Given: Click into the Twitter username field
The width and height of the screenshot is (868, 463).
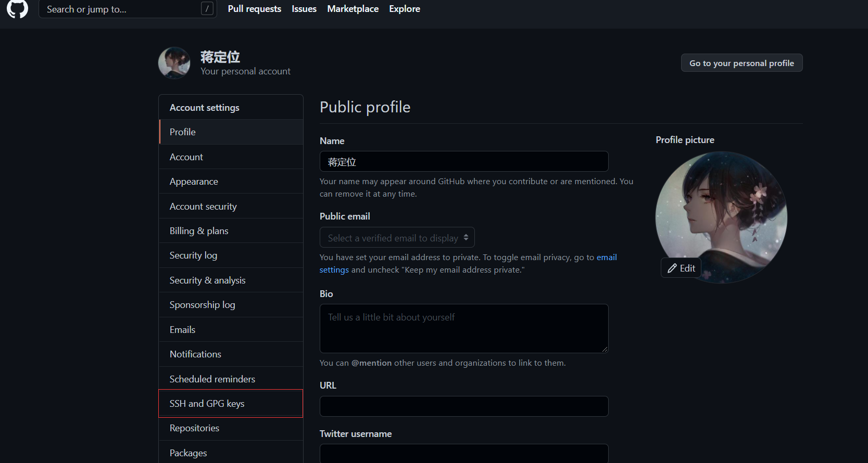Looking at the screenshot, I should click(464, 453).
